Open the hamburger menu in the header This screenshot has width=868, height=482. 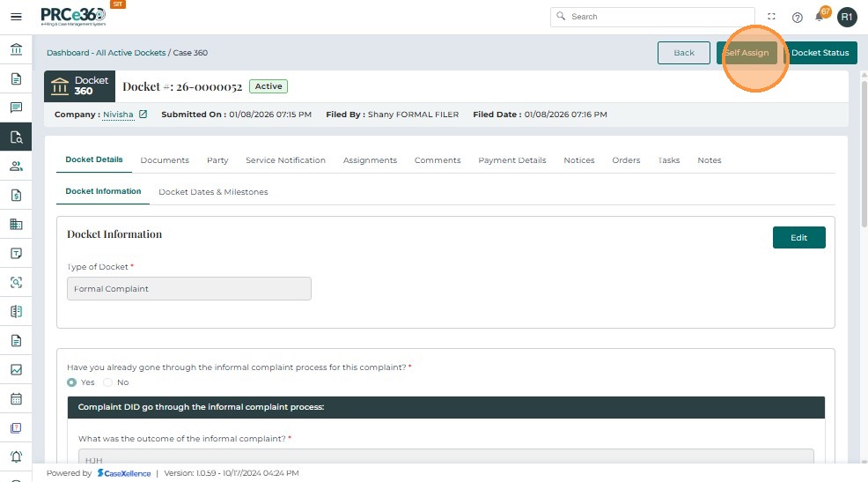tap(16, 17)
